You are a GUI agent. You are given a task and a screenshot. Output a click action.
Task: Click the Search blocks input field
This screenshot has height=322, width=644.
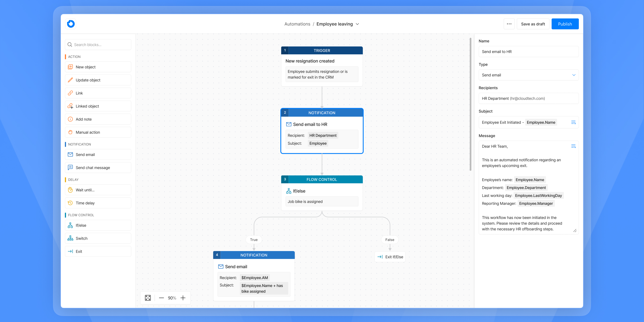coord(98,45)
